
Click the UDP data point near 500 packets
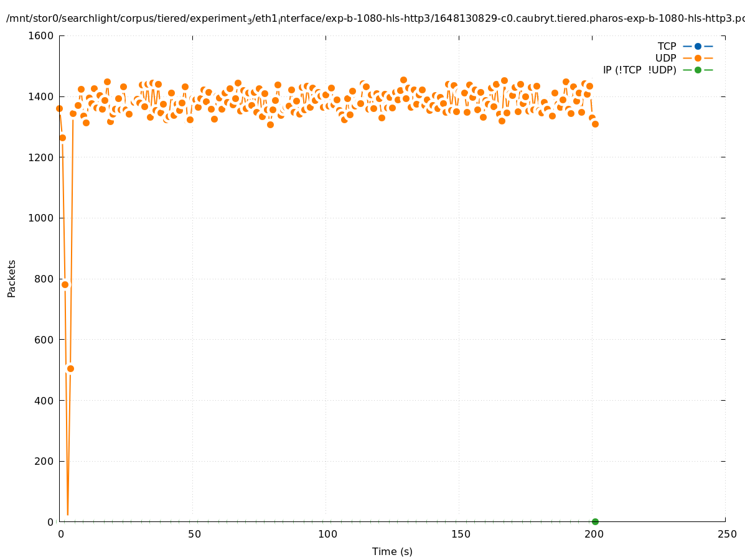point(70,368)
